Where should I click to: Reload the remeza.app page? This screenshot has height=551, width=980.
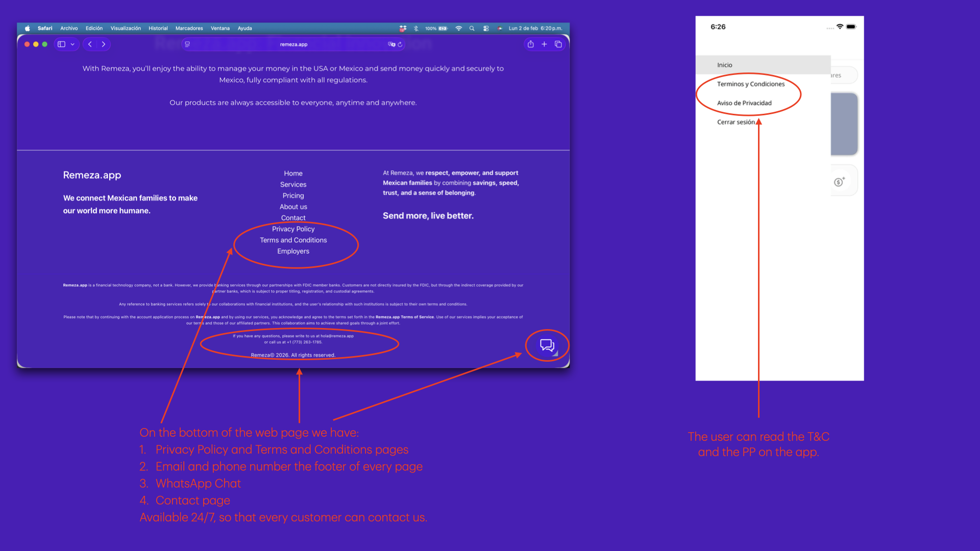pyautogui.click(x=400, y=44)
